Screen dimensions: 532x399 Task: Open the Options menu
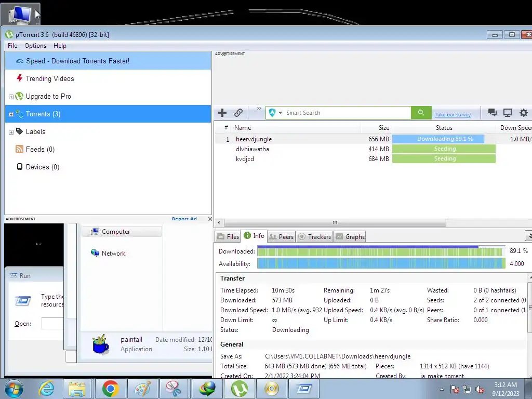pyautogui.click(x=35, y=46)
